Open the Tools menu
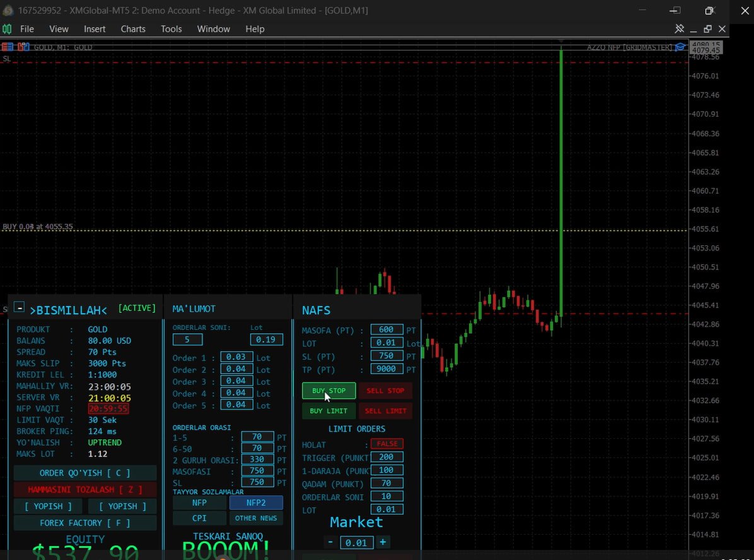Viewport: 754px width, 560px height. pyautogui.click(x=171, y=29)
